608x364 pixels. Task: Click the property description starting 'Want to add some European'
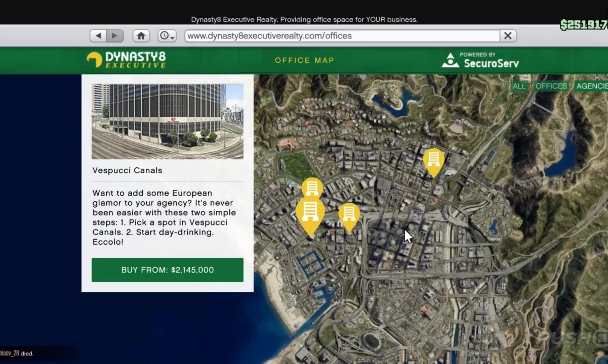(165, 217)
